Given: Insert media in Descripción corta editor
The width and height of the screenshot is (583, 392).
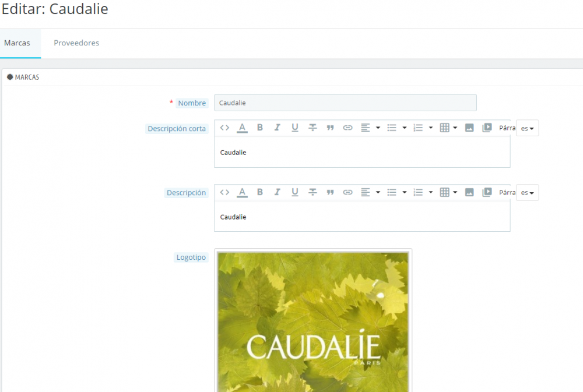Looking at the screenshot, I should (x=487, y=128).
